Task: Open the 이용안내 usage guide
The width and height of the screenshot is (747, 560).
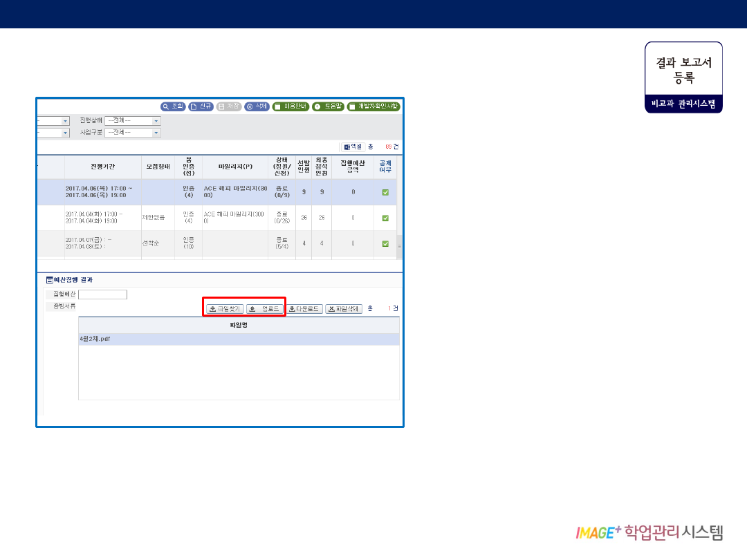Action: point(290,106)
